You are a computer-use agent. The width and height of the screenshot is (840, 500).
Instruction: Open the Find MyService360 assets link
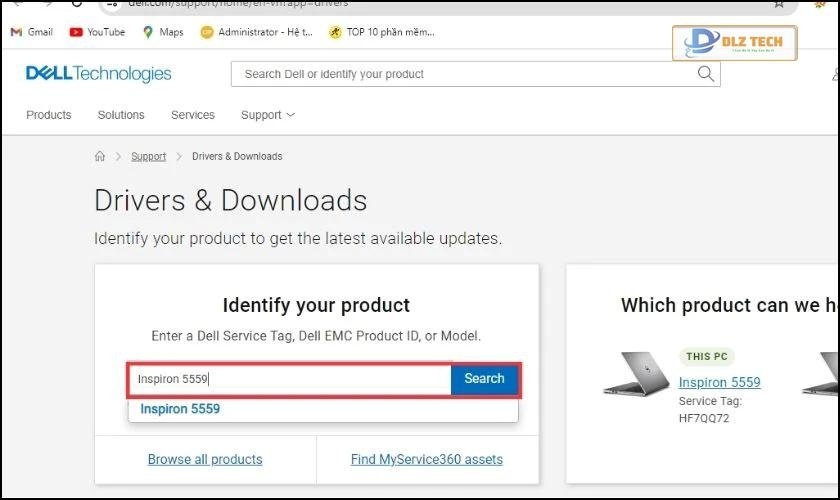pyautogui.click(x=427, y=460)
